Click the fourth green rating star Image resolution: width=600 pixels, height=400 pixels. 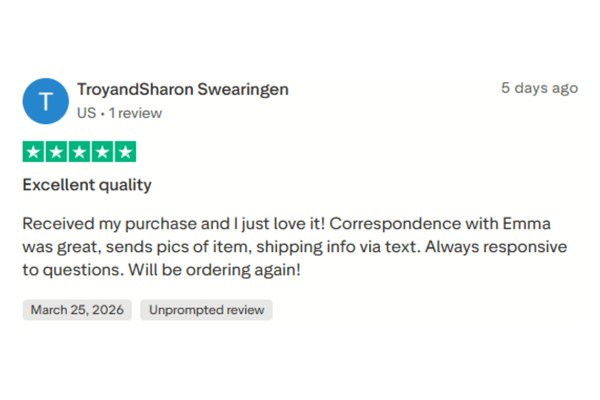(x=102, y=152)
